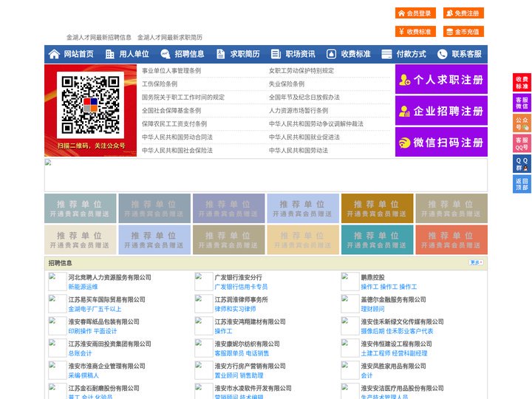Click the 金湖人才网最新招聘信息 link
The image size is (532, 399).
click(99, 38)
